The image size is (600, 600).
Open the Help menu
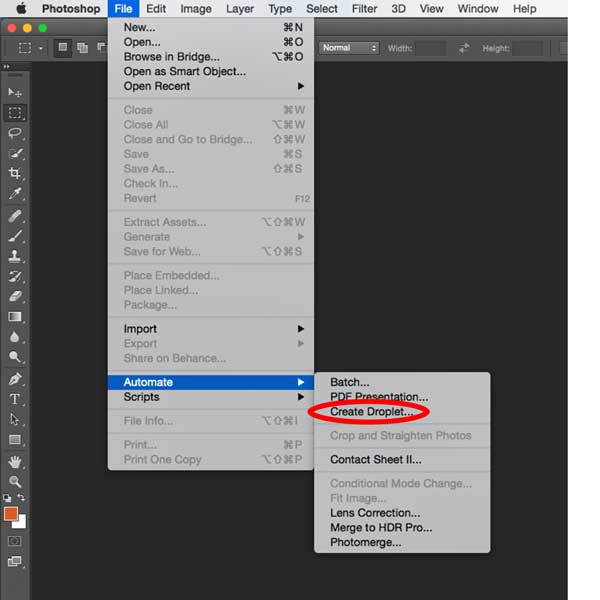[x=525, y=8]
